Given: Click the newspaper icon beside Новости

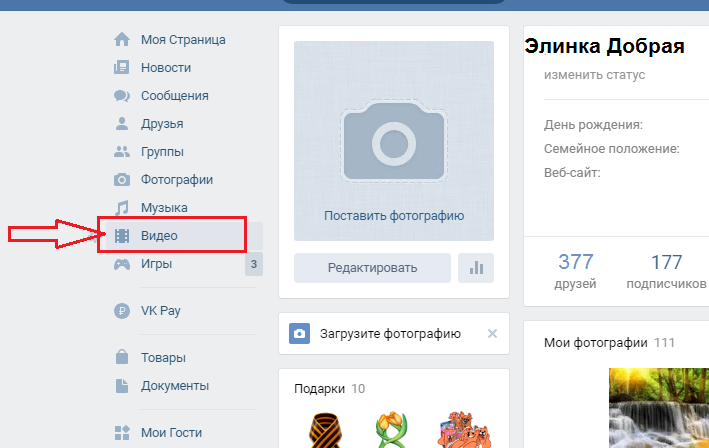Looking at the screenshot, I should click(x=122, y=67).
